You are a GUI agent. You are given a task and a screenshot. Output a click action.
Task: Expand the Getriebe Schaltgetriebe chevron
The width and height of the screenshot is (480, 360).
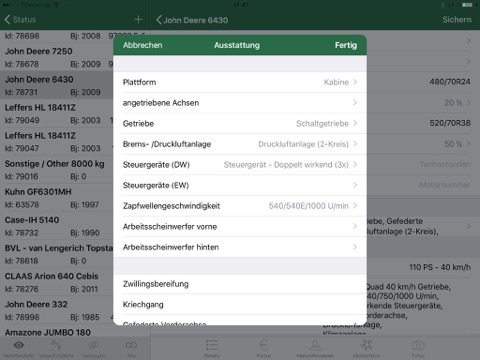point(355,123)
